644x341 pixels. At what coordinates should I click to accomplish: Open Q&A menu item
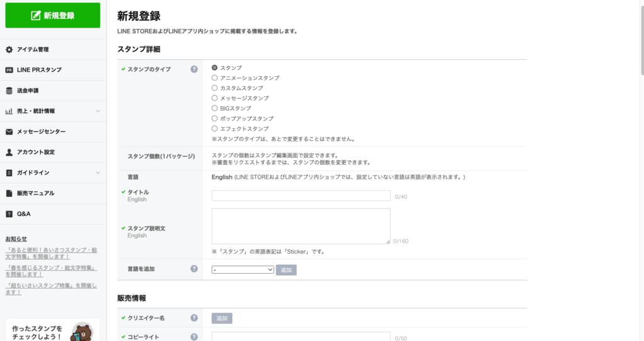pos(53,214)
